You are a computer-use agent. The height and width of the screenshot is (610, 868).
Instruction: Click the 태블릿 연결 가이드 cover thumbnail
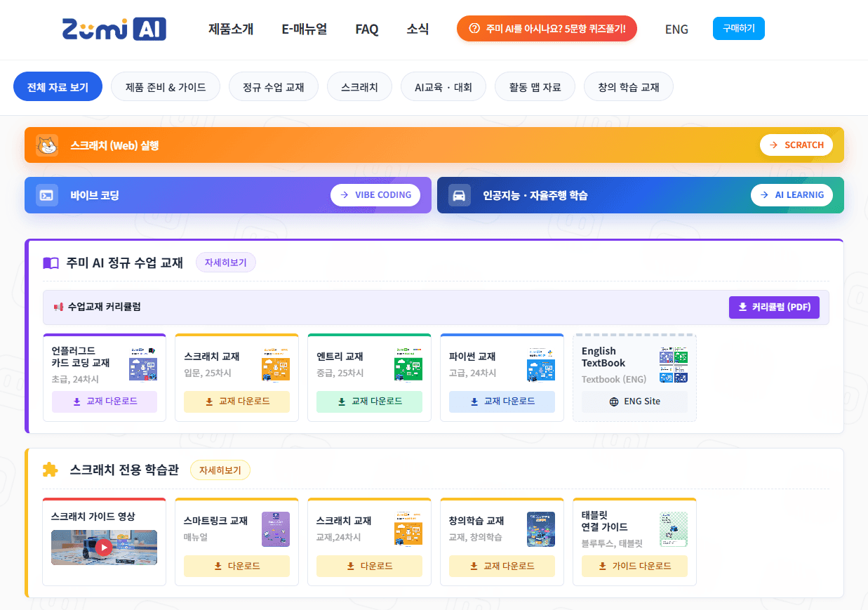click(674, 529)
